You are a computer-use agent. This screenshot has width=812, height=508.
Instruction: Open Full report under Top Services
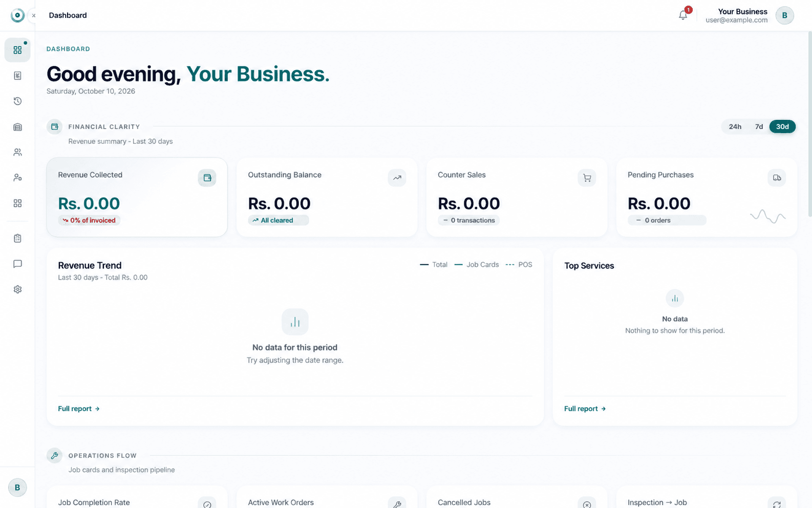[x=585, y=409]
